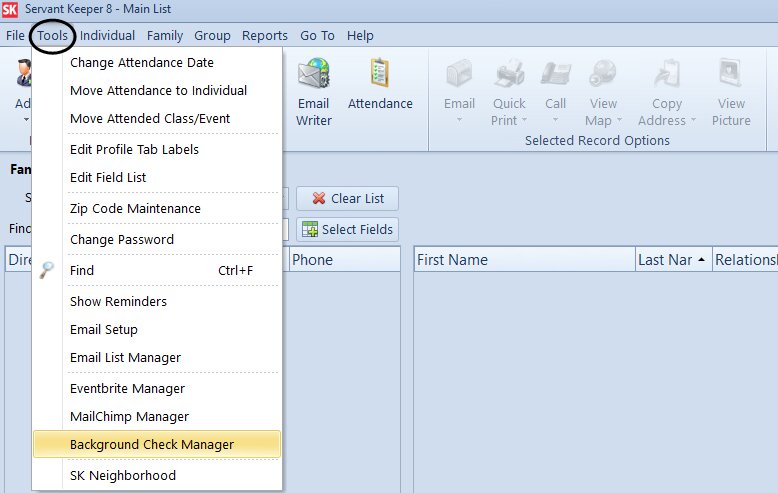Screen dimensions: 778x493
Task: Open the Reports menu
Action: pos(264,35)
